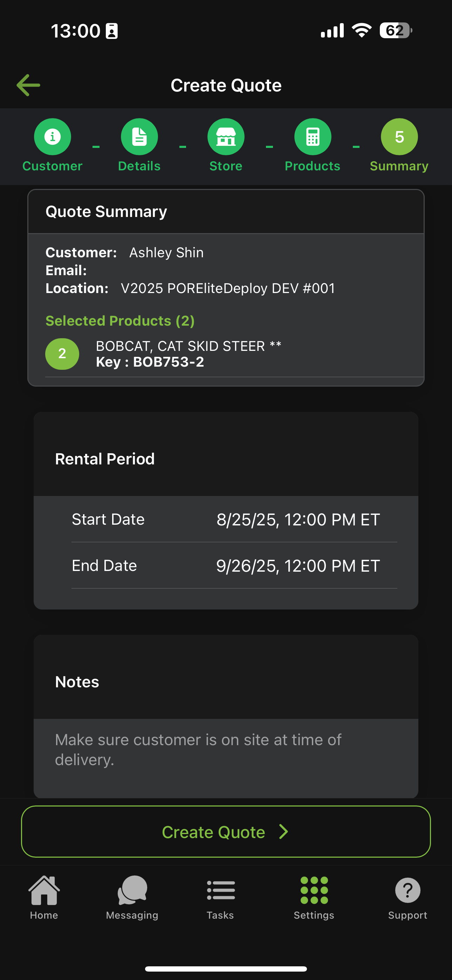
Task: Open the Details step document icon
Action: pos(139,137)
